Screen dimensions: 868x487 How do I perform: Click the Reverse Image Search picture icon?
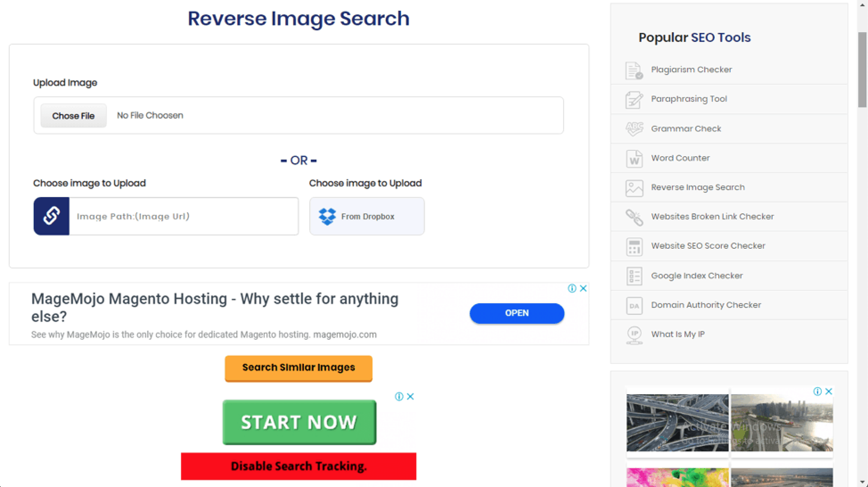point(634,187)
